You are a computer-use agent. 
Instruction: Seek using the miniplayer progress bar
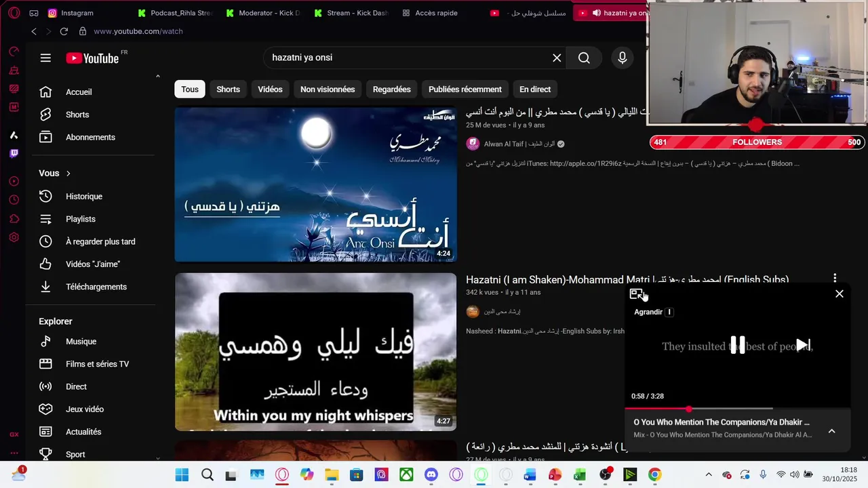click(737, 409)
